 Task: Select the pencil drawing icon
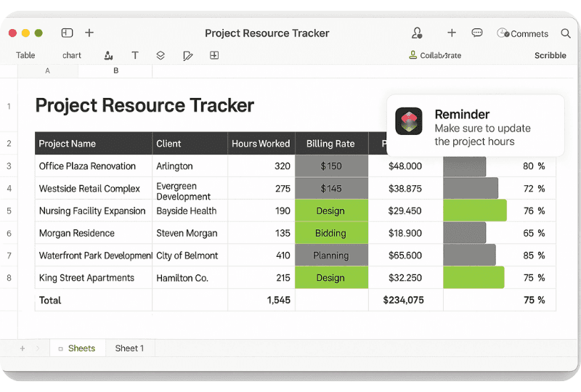coord(188,56)
